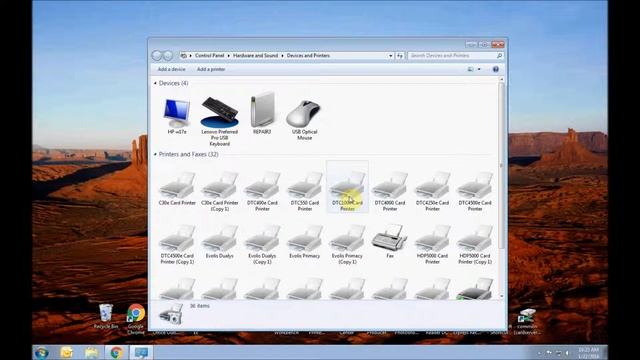Select C30e Card Printer (Copy 1)

click(x=220, y=191)
